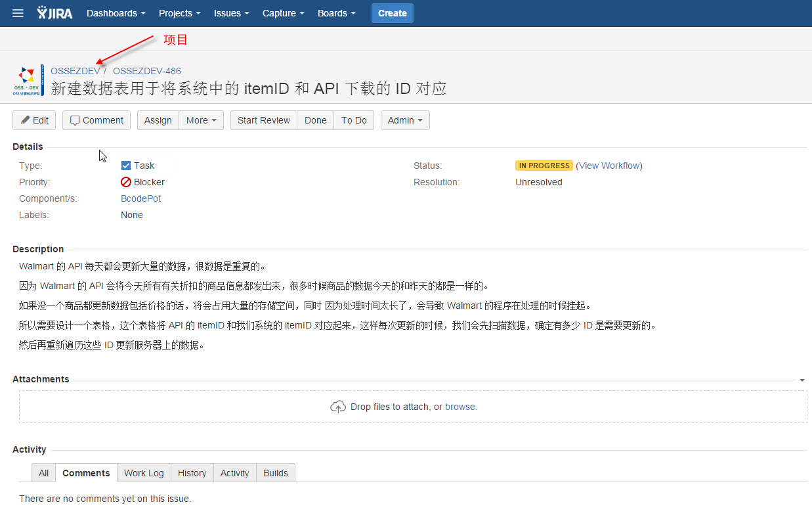Click the JIRA logo in header

[54, 13]
